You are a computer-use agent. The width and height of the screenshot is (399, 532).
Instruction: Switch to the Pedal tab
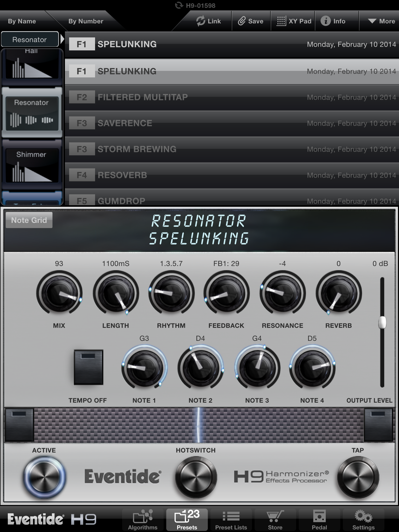click(319, 520)
